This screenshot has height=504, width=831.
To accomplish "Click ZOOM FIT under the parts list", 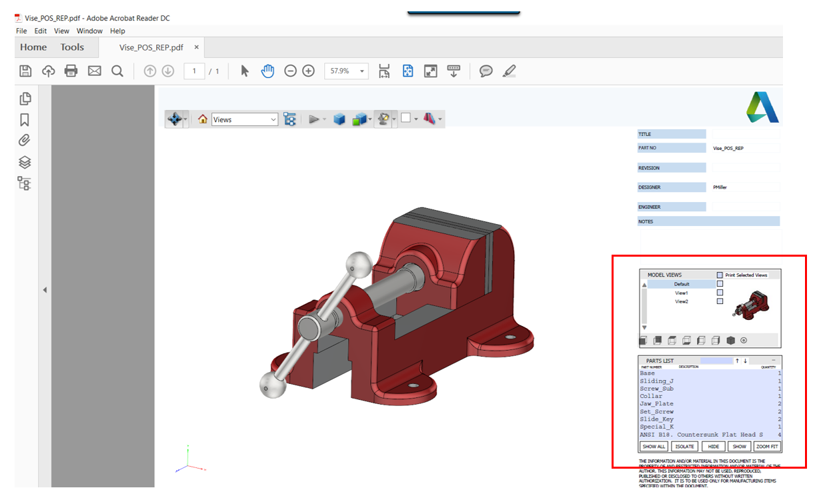I will coord(767,446).
